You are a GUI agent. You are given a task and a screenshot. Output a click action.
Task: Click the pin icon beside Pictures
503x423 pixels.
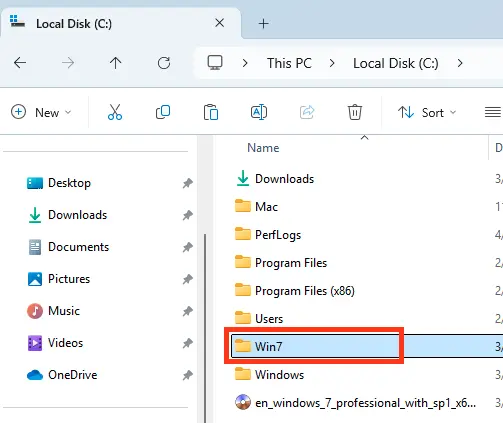click(188, 279)
